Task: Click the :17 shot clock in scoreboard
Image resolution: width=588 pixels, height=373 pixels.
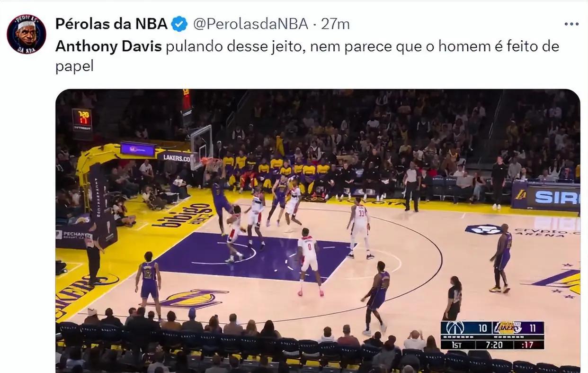Action: 528,345
